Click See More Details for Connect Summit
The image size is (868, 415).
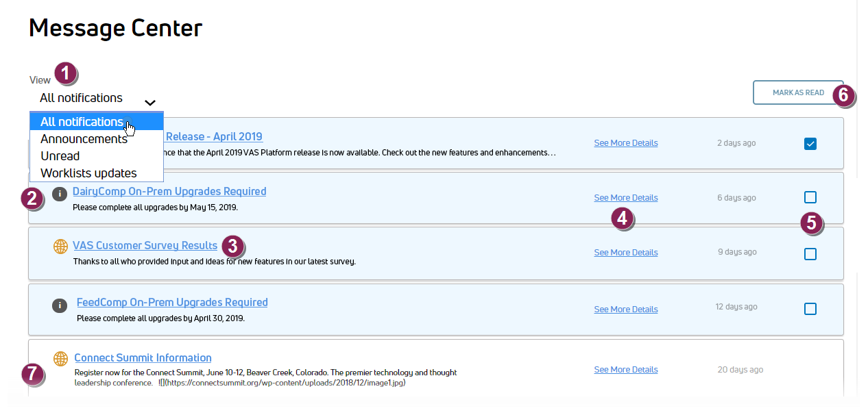point(625,370)
